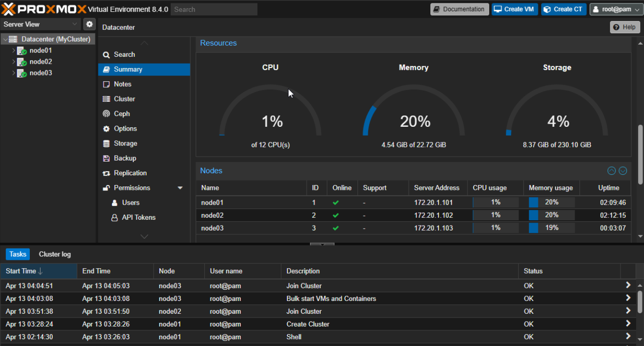The image size is (644, 346).
Task: Click node03 online green checkmark
Action: [x=335, y=228]
